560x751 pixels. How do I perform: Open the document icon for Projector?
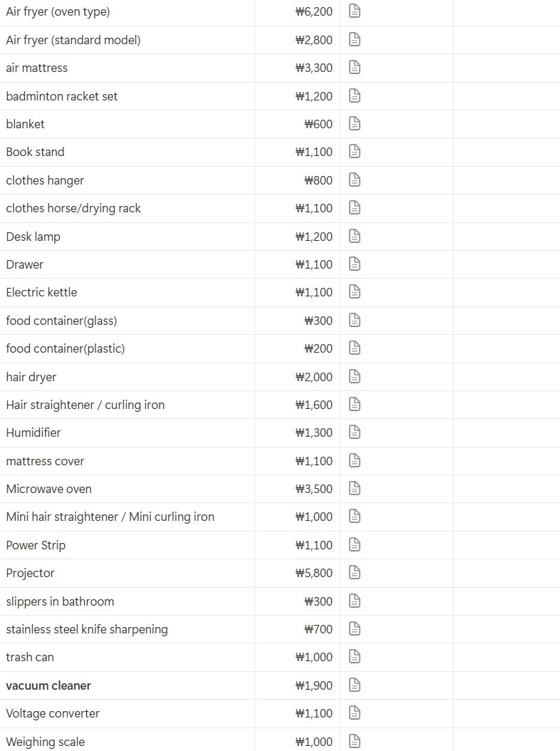click(355, 572)
